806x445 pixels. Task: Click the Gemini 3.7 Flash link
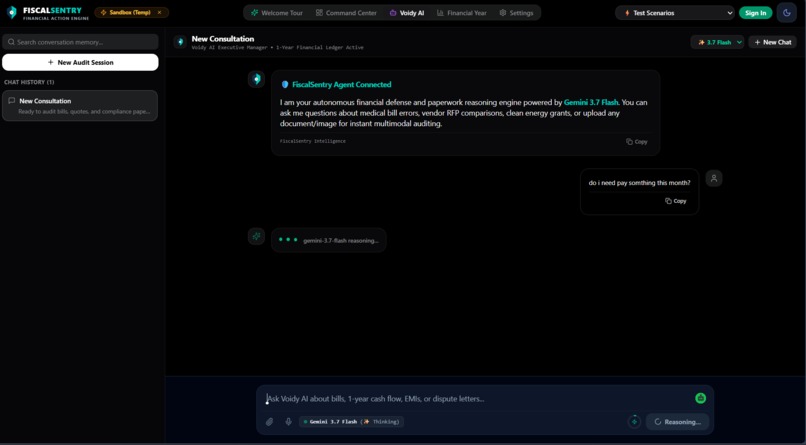click(x=591, y=102)
